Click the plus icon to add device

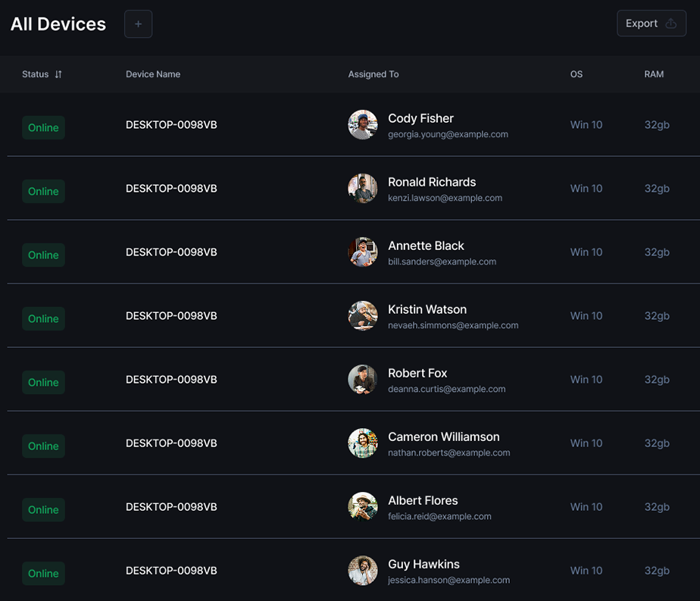pos(138,24)
